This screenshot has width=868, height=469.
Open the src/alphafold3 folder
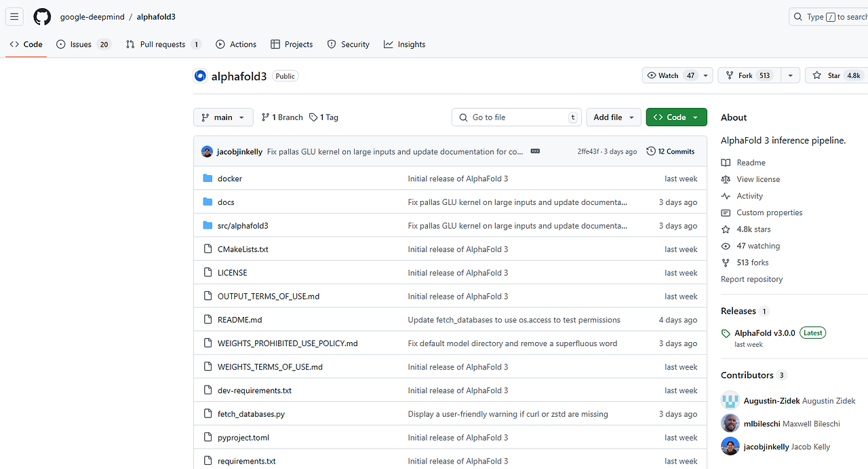pos(243,225)
